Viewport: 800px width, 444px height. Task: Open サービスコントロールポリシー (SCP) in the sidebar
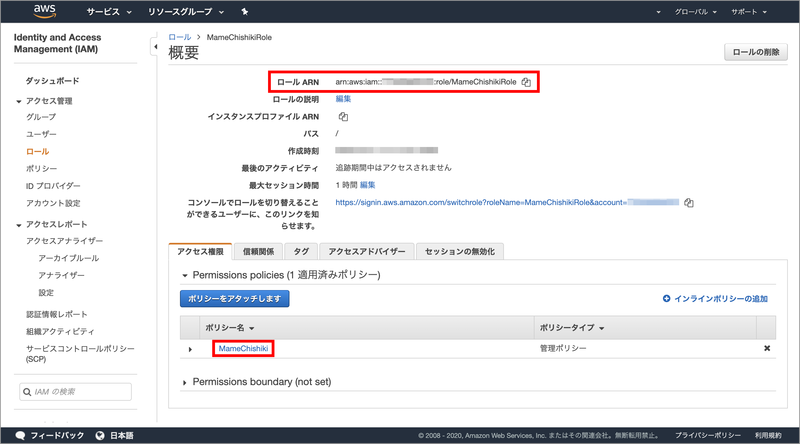click(80, 354)
